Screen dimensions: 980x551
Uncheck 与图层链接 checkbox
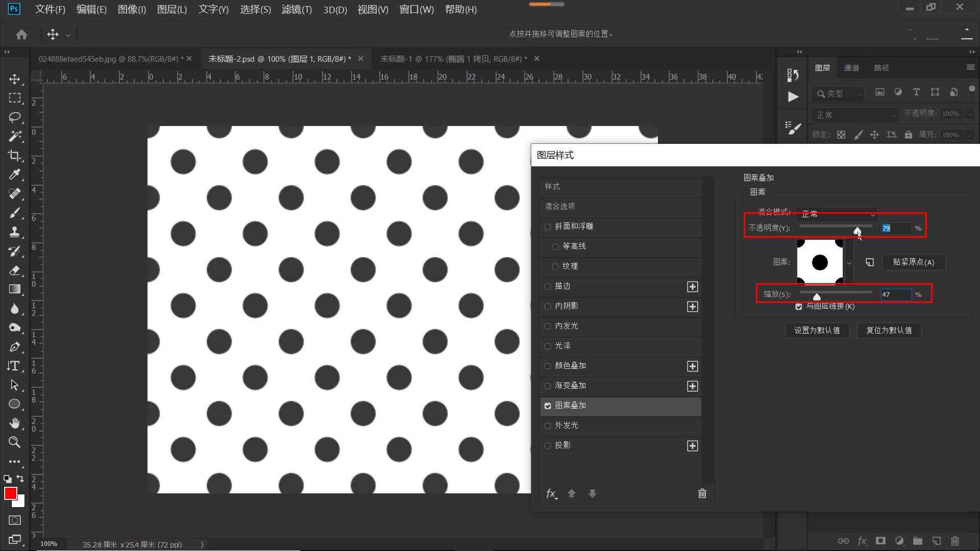pos(799,307)
